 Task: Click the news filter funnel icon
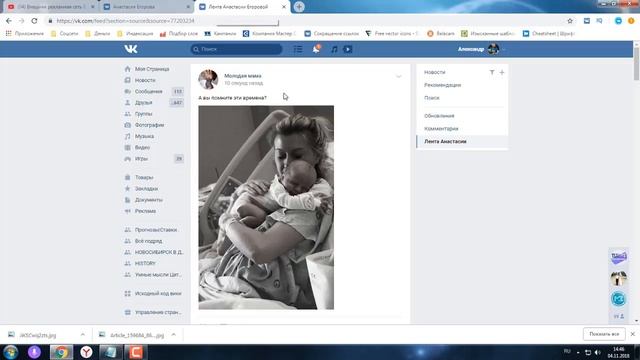click(x=492, y=72)
